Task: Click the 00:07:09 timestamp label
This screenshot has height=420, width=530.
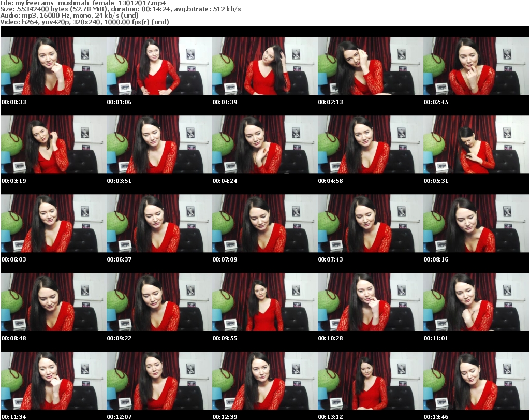Action: [x=225, y=259]
